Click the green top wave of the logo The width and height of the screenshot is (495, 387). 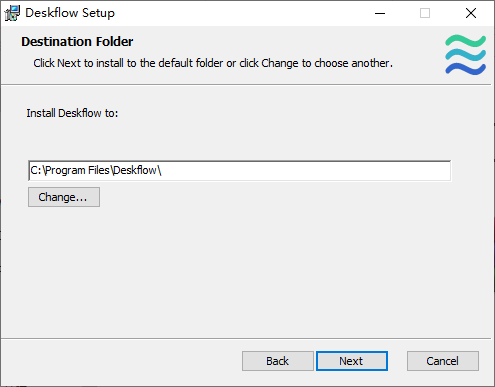(x=465, y=41)
